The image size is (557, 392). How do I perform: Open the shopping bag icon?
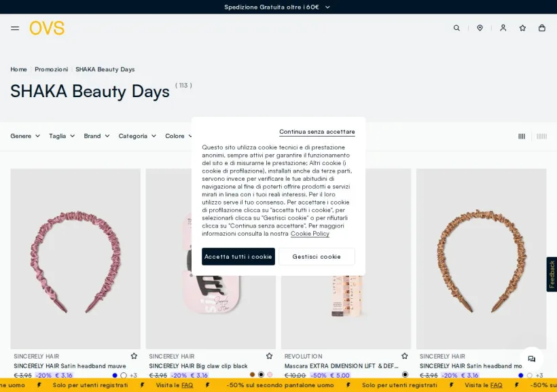pyautogui.click(x=542, y=28)
